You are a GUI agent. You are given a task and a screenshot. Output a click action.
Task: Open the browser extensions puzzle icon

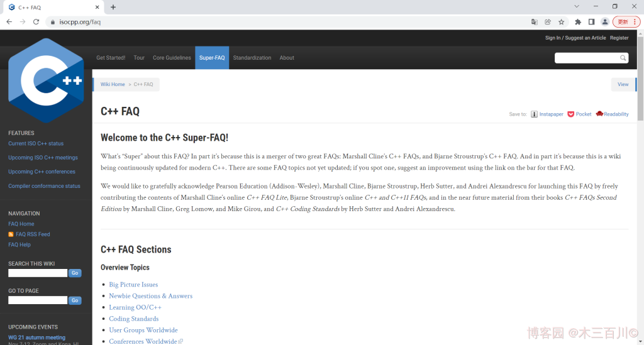tap(578, 22)
